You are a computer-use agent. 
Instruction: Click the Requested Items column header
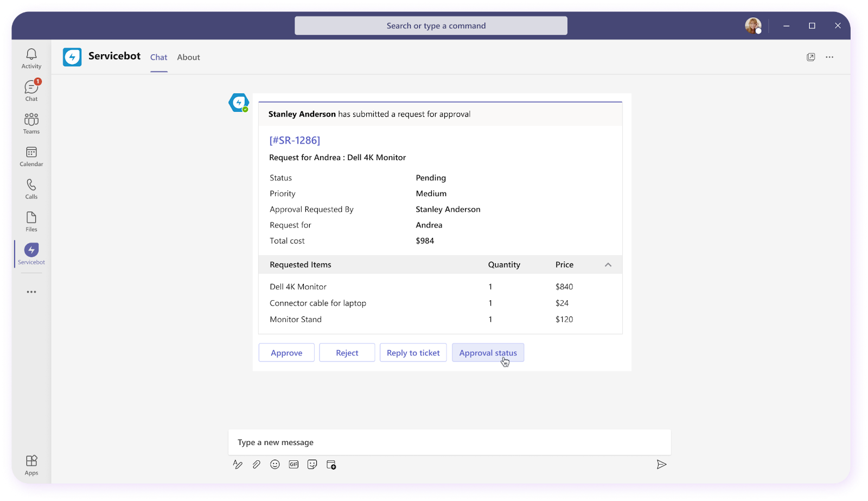tap(301, 265)
